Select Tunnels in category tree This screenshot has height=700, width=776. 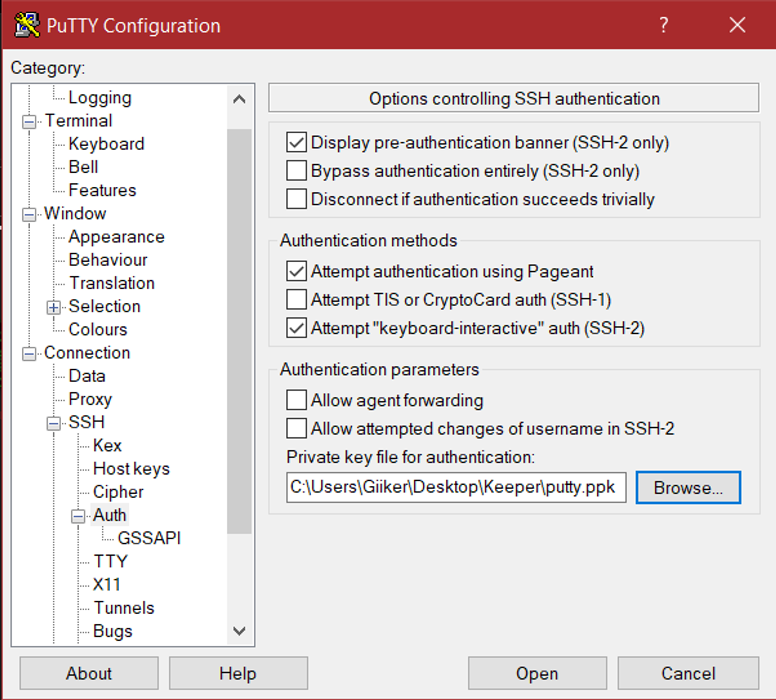124,608
